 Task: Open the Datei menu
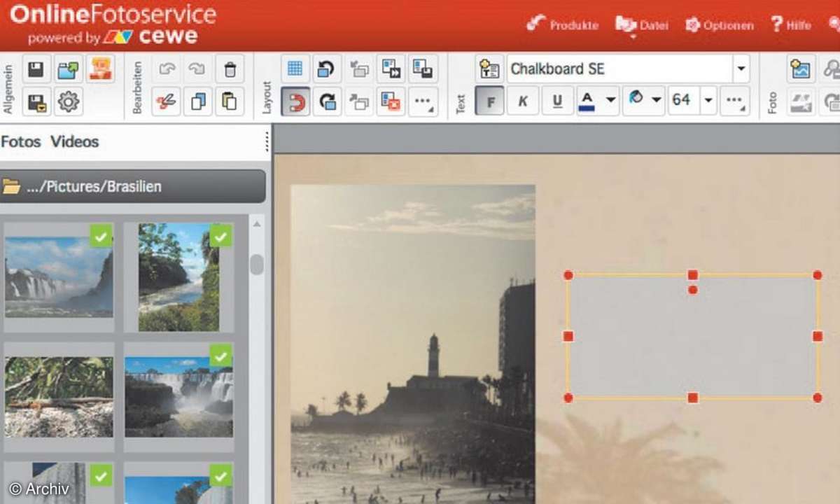click(642, 25)
